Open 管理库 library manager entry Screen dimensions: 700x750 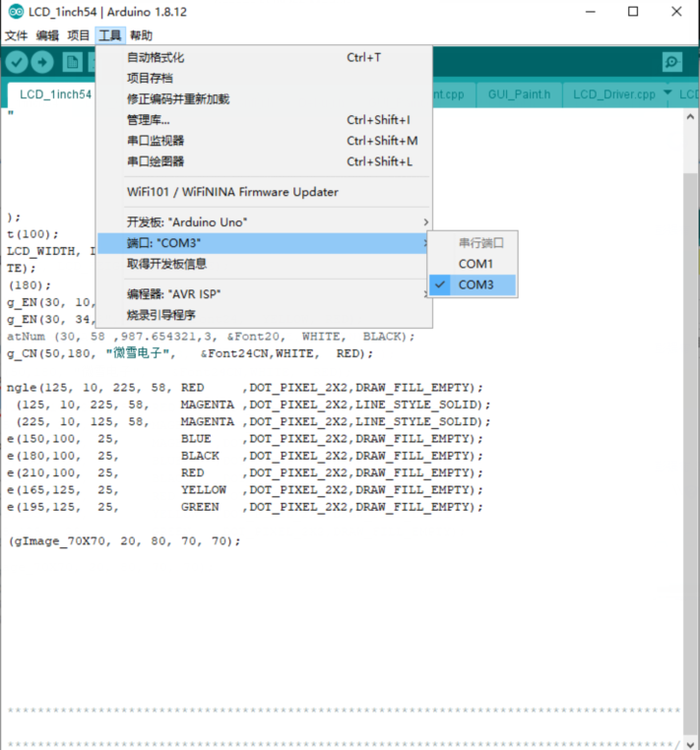click(265, 120)
